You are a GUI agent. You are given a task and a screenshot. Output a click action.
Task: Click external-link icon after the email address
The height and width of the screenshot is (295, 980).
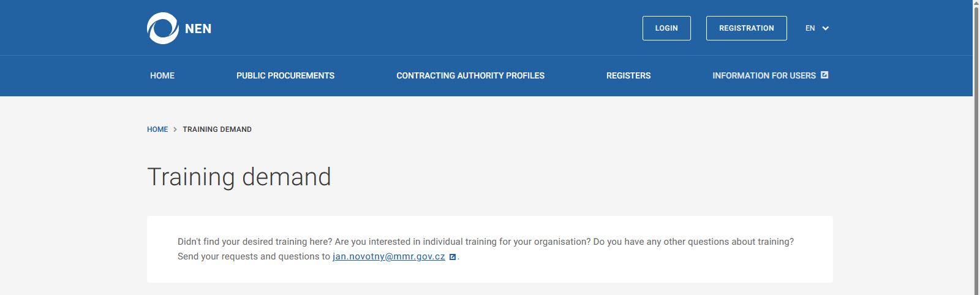[x=453, y=257]
